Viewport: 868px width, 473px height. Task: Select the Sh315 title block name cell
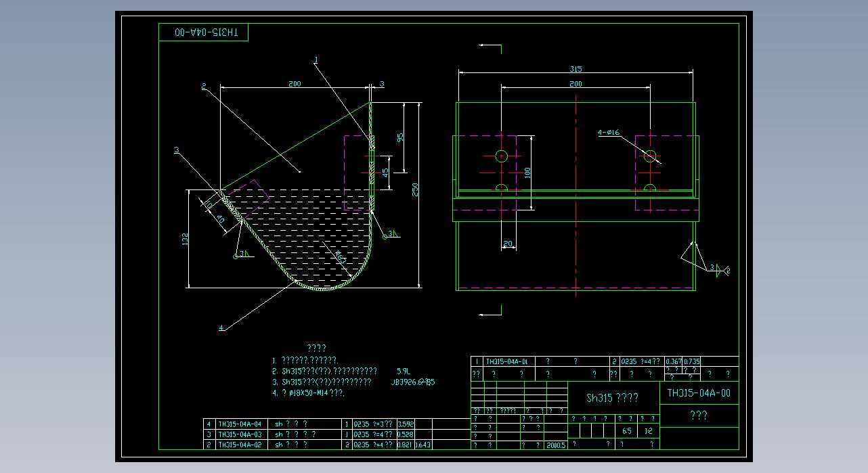612,398
